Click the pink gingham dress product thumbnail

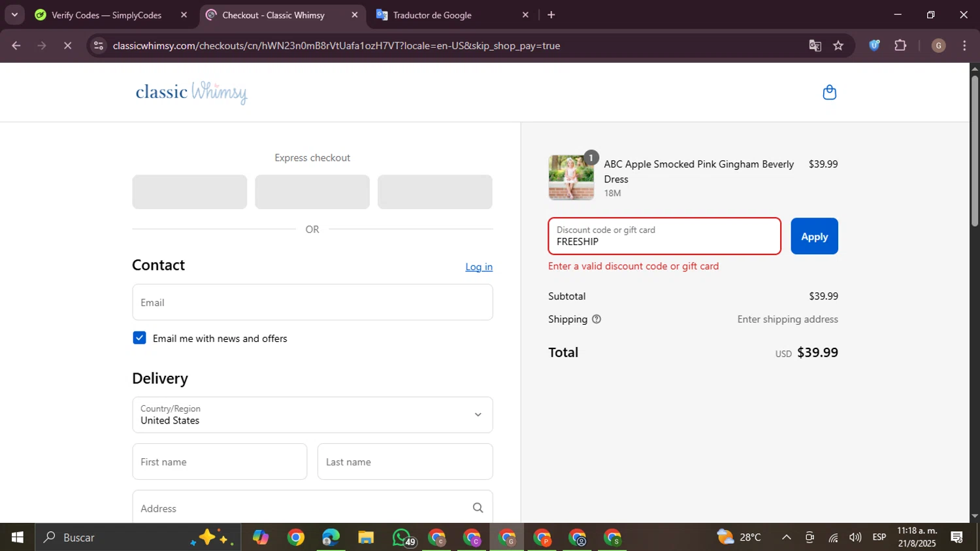[571, 177]
